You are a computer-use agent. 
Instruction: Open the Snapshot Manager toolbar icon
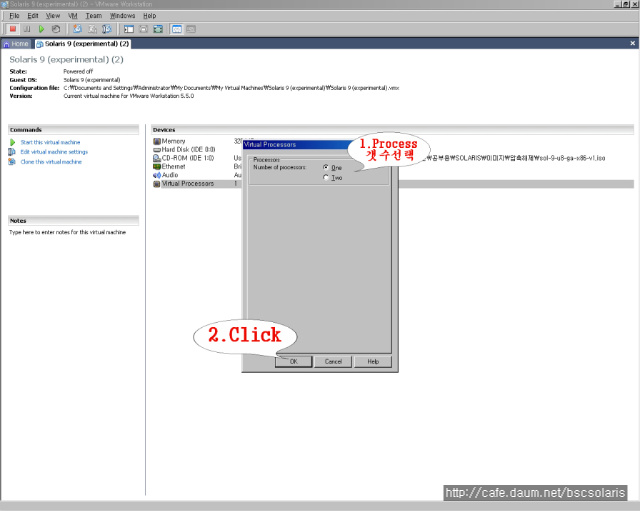point(107,29)
